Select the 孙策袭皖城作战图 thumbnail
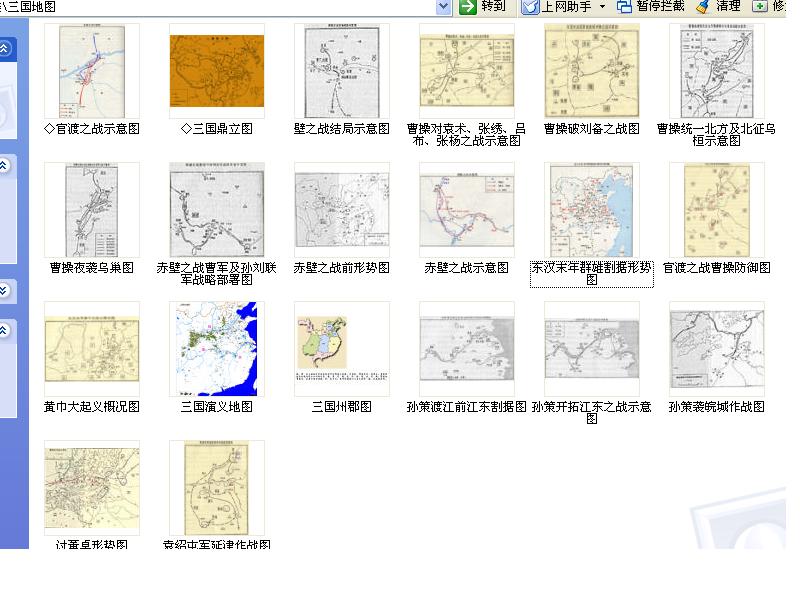Image resolution: width=800 pixels, height=600 pixels. 716,349
